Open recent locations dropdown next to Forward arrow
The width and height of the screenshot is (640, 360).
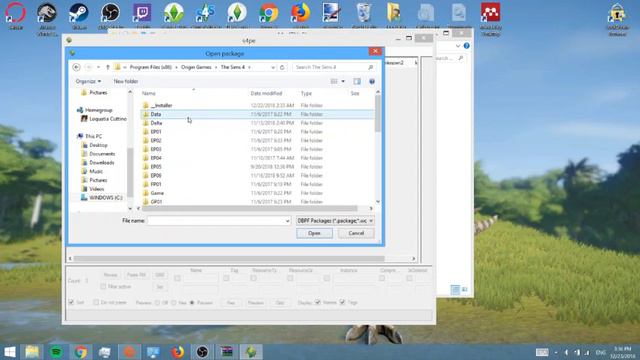[x=98, y=67]
